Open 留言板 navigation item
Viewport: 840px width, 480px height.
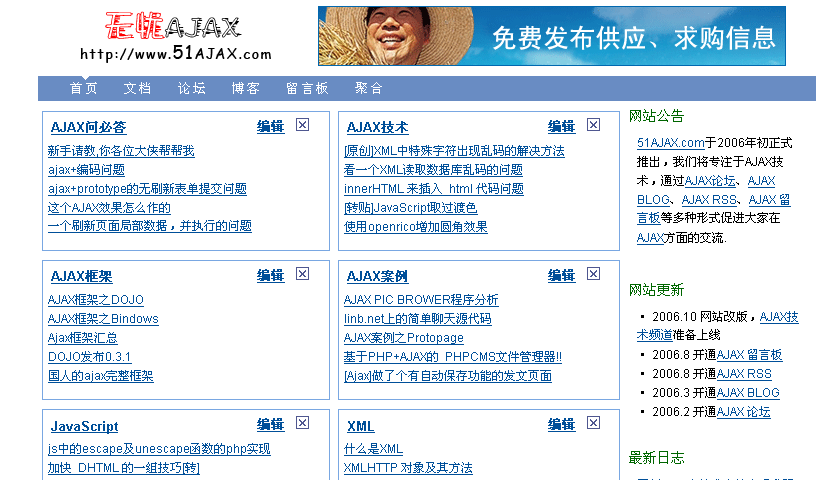pyautogui.click(x=307, y=89)
